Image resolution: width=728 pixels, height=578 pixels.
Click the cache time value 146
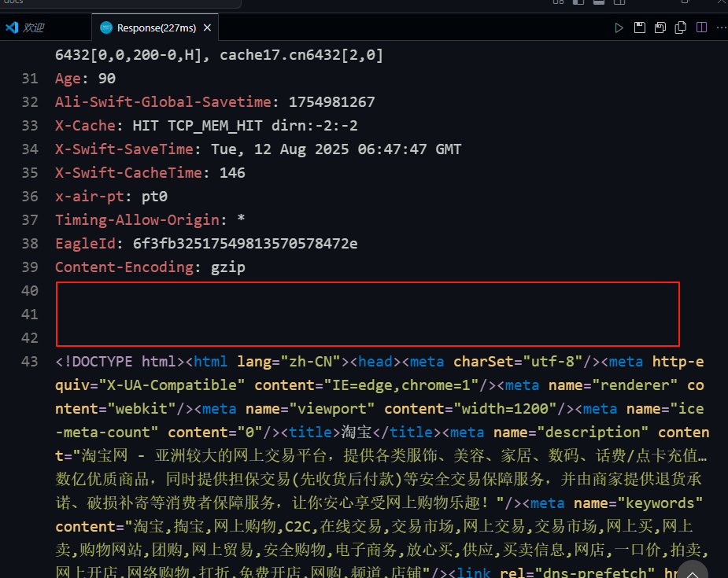click(232, 173)
